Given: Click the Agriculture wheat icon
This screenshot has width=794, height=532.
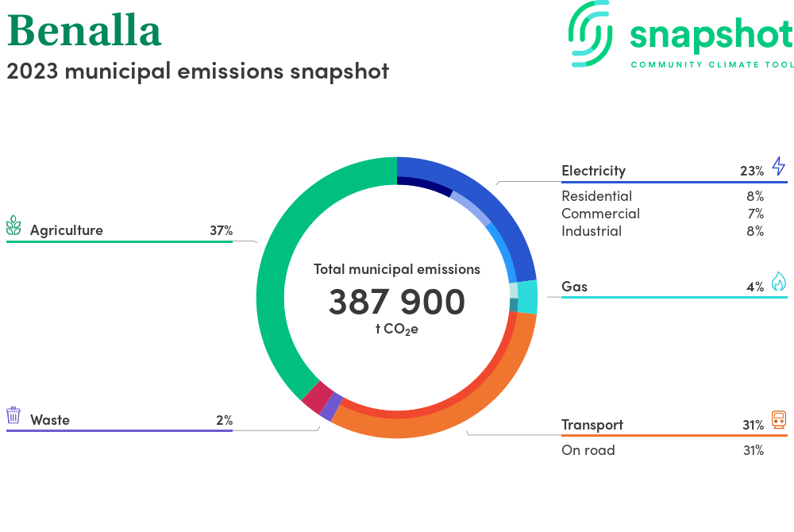Looking at the screenshot, I should pos(13,226).
